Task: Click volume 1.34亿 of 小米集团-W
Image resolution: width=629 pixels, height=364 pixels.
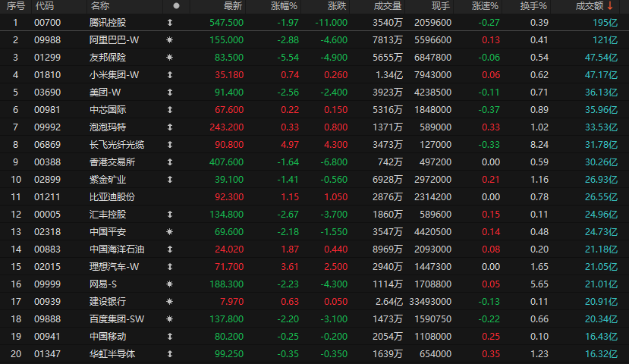Action: tap(389, 75)
